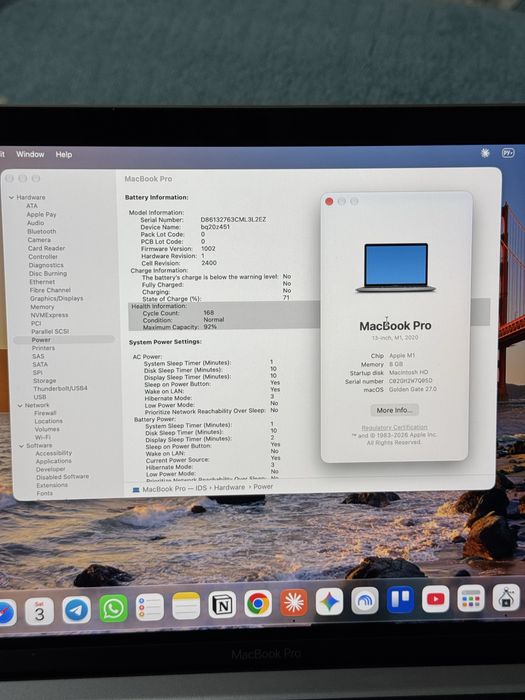Open the Window menu

(x=30, y=154)
